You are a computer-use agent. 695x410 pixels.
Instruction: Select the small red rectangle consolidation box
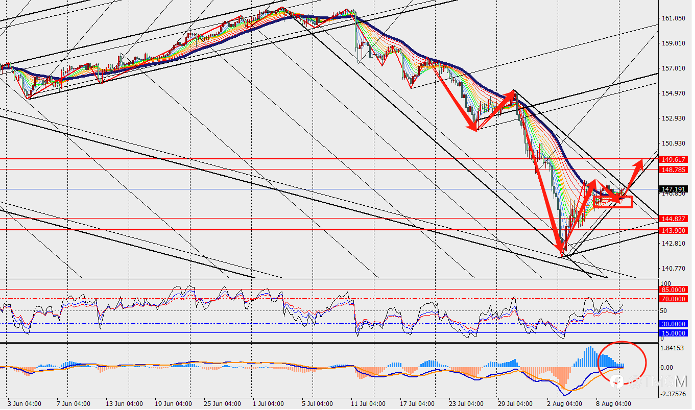tap(613, 202)
